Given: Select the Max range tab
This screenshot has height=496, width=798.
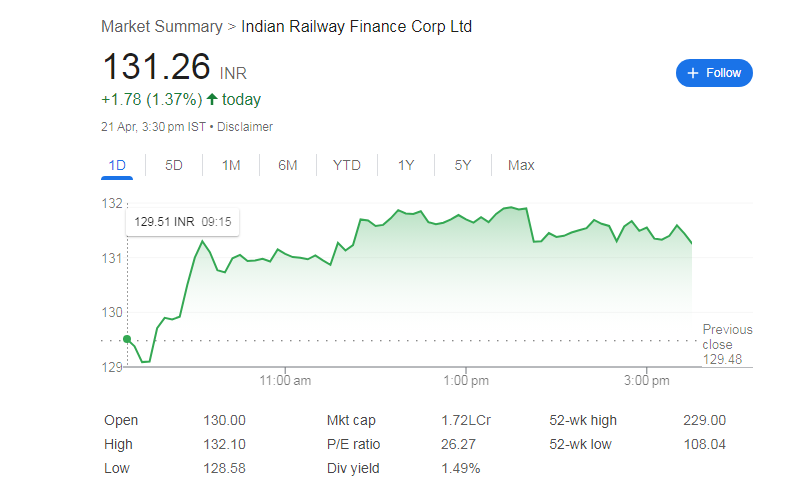Looking at the screenshot, I should tap(521, 165).
